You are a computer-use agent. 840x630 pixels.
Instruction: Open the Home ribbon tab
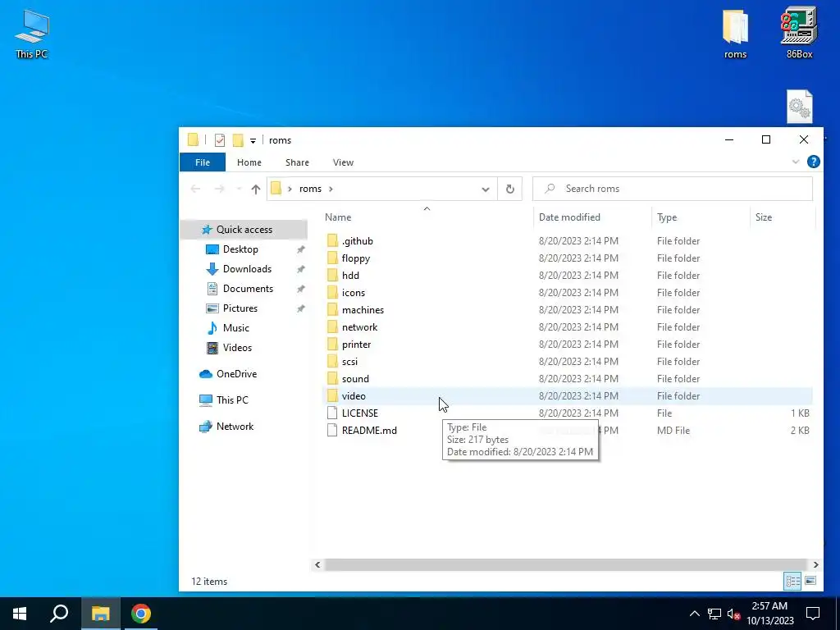[249, 162]
